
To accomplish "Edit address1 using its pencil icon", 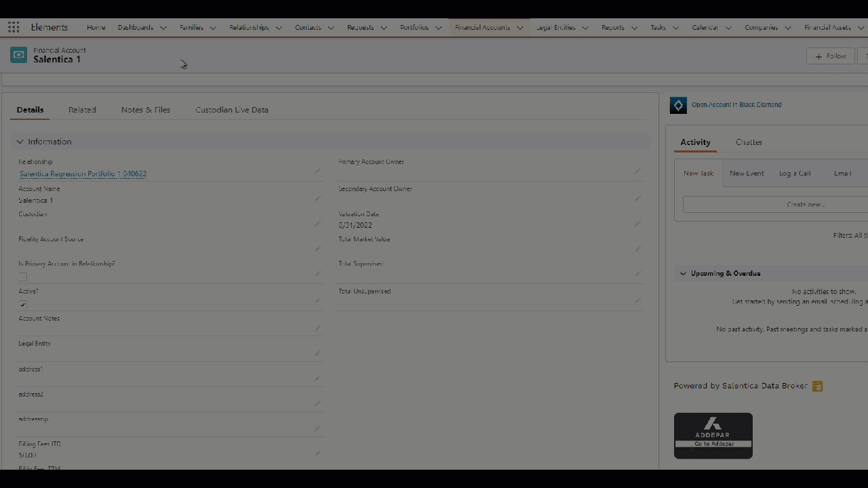I will [317, 379].
